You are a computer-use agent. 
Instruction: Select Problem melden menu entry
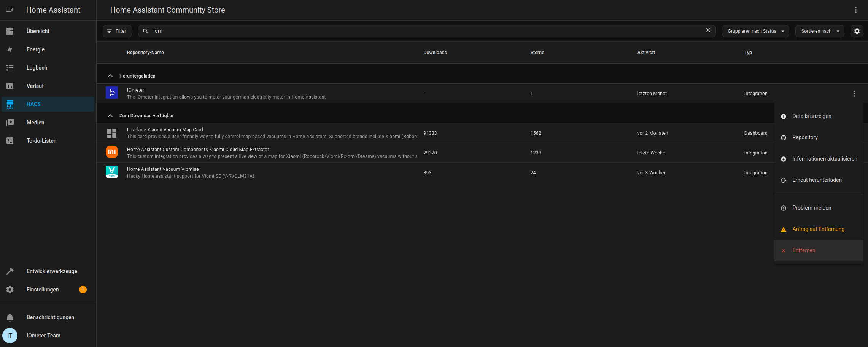tap(819, 208)
